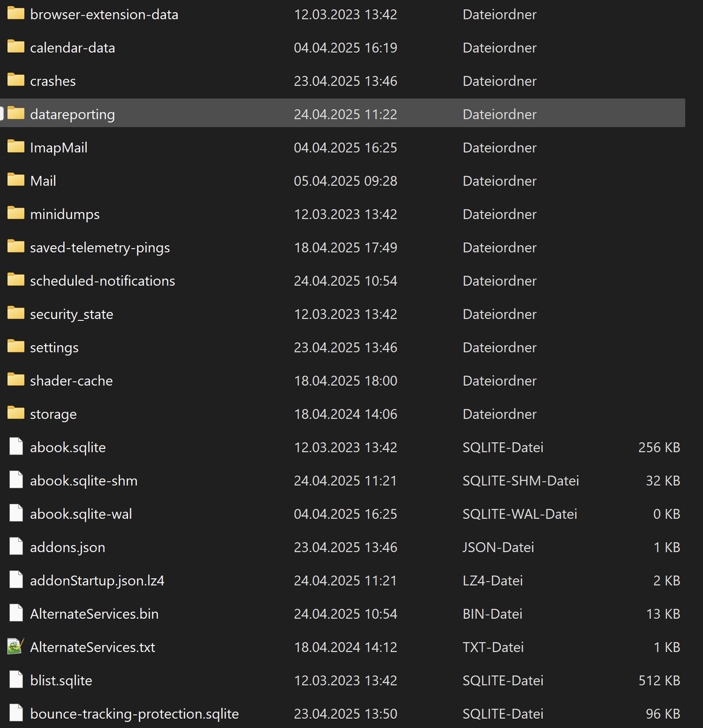
Task: Click the settings folder icon
Action: tap(16, 347)
